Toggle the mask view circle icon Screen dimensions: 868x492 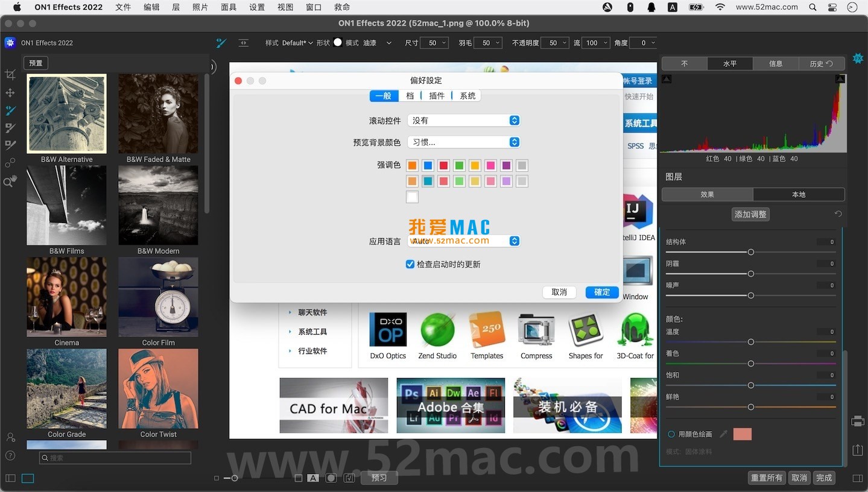[x=331, y=478]
